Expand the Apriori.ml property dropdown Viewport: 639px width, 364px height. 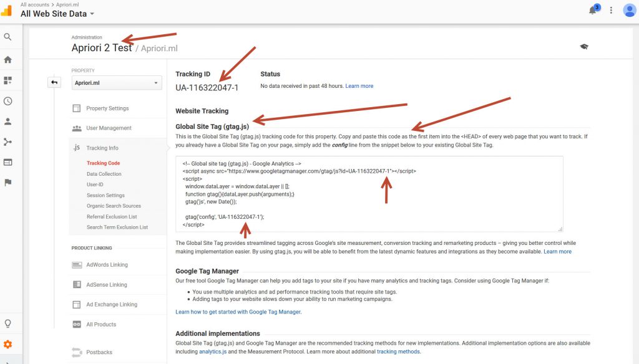point(116,83)
